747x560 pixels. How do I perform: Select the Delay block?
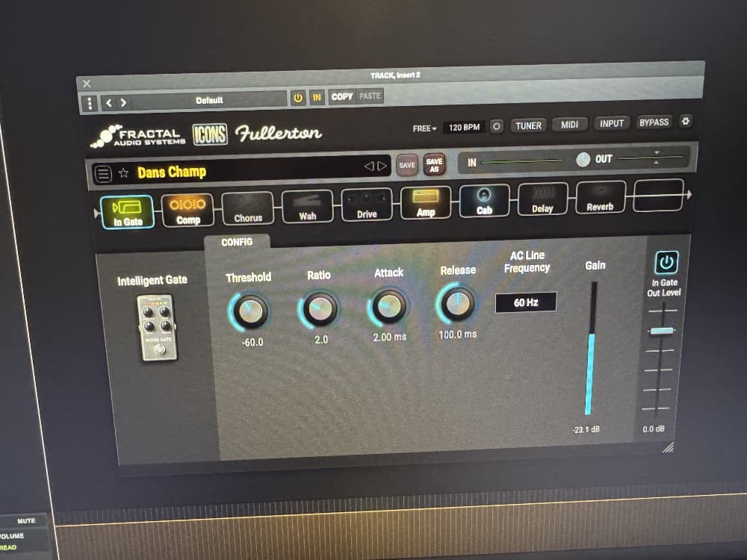[542, 199]
